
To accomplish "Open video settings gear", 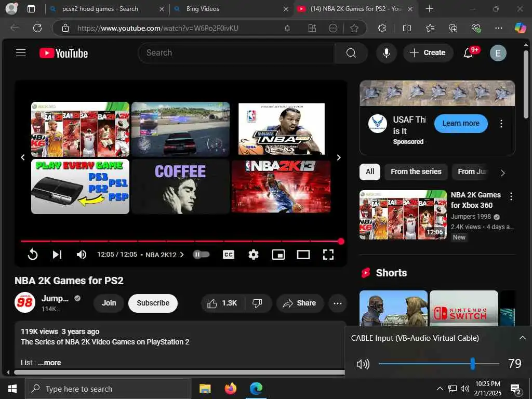I will tap(254, 255).
